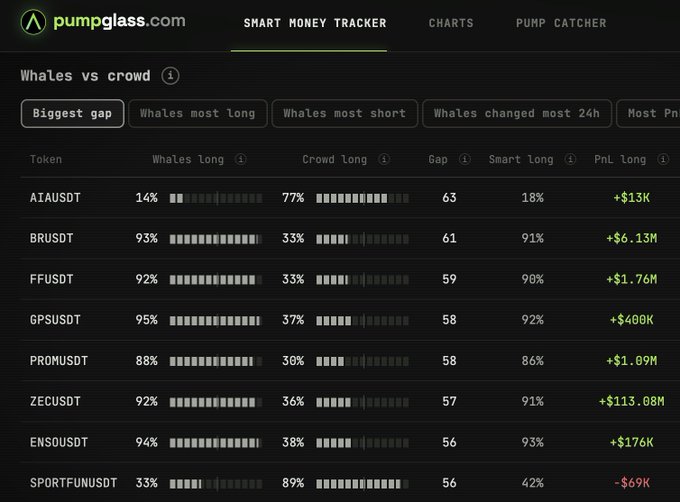
Task: Click gap value 57 for ZECUSDT
Action: click(x=449, y=401)
